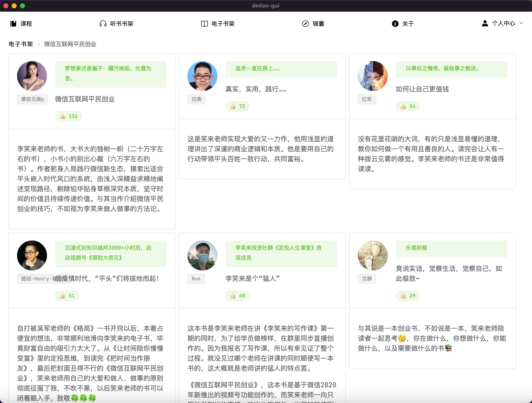The width and height of the screenshot is (532, 403).
Task: Toggle the 40 likes badge on Run's review
Action: click(x=237, y=296)
